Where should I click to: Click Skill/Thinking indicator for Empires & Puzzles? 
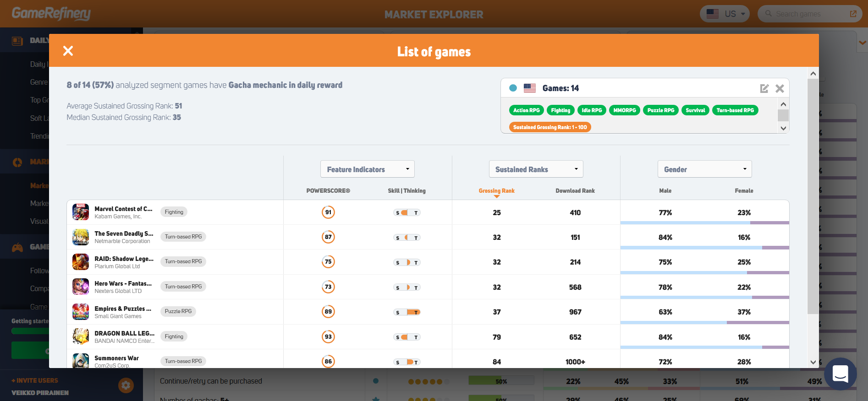(x=407, y=312)
